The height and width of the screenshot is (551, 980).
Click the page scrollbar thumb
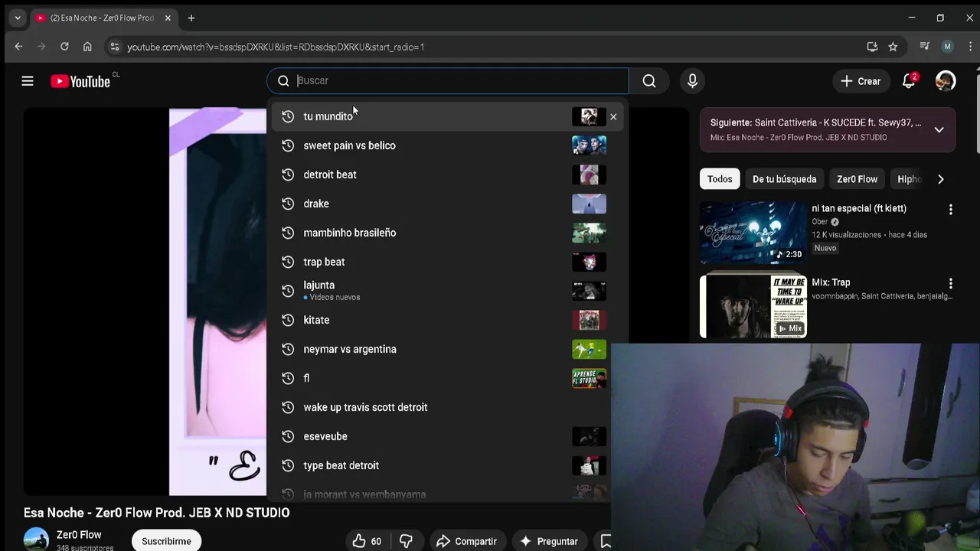pos(978,112)
